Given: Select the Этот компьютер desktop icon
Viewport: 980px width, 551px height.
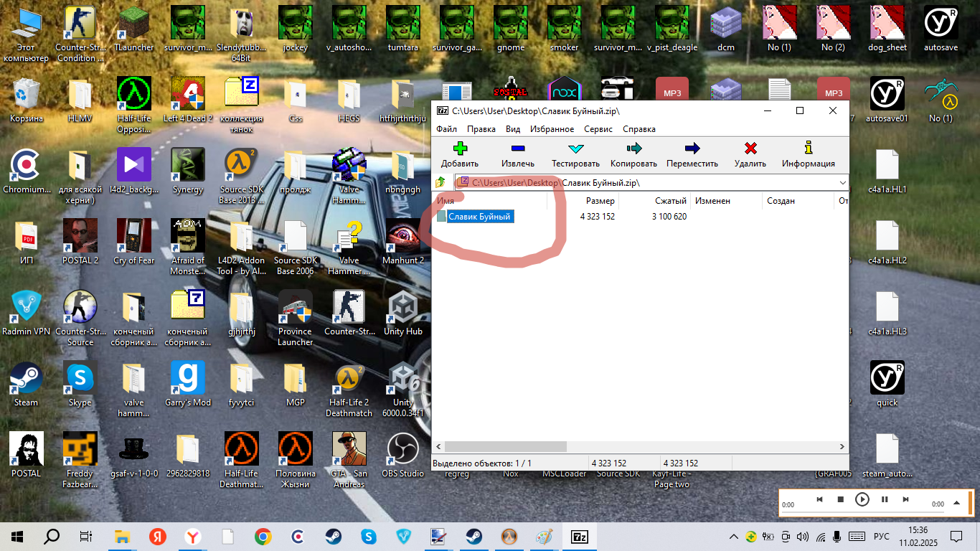Looking at the screenshot, I should tap(27, 34).
